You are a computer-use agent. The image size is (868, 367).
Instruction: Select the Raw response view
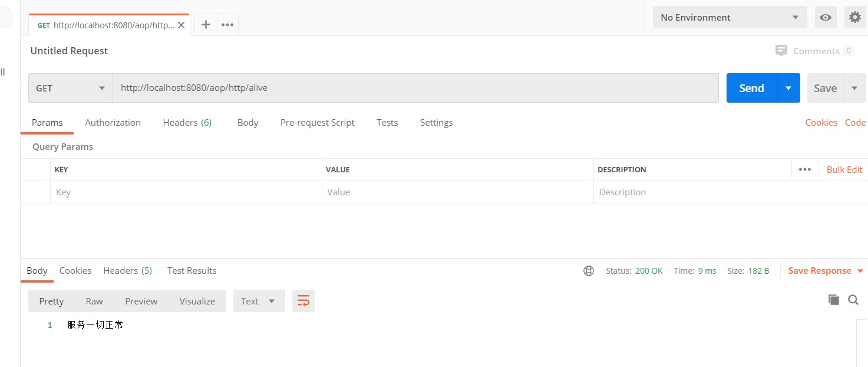point(94,301)
